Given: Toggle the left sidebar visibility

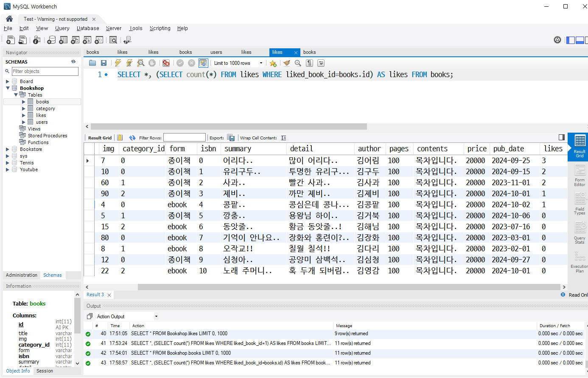Looking at the screenshot, I should (571, 40).
